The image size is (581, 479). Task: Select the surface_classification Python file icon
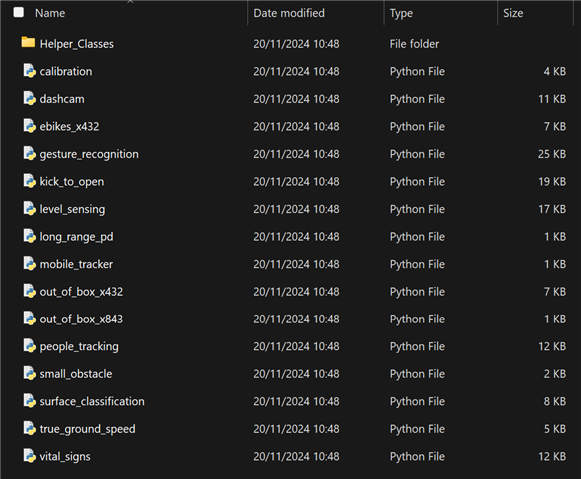coord(29,400)
